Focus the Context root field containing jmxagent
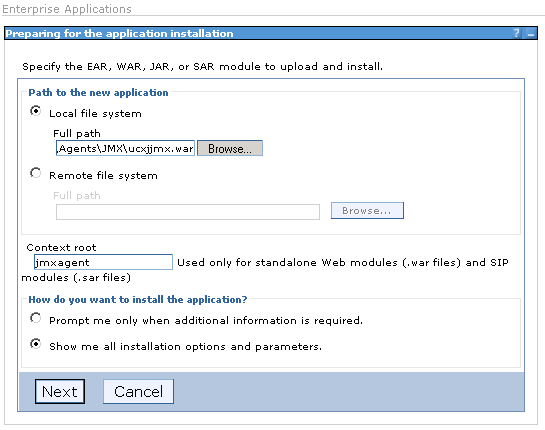The width and height of the screenshot is (545, 430). (x=103, y=262)
